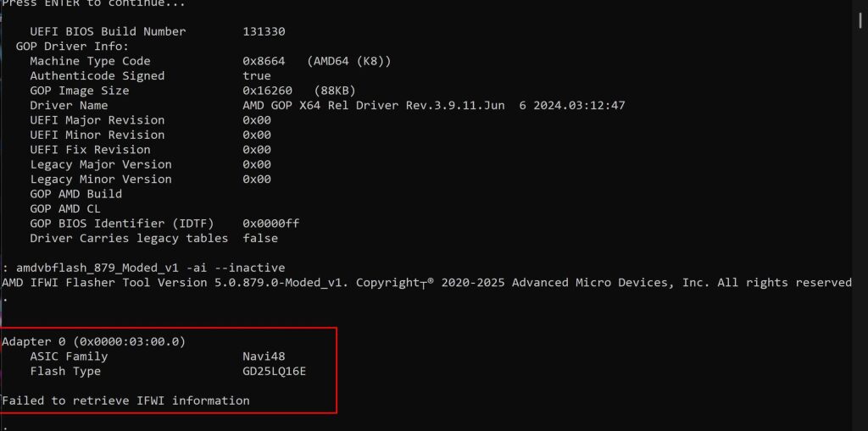868x431 pixels.
Task: Click the 'Adapter 0 (0x0000:03:00.0)' line
Action: [93, 341]
